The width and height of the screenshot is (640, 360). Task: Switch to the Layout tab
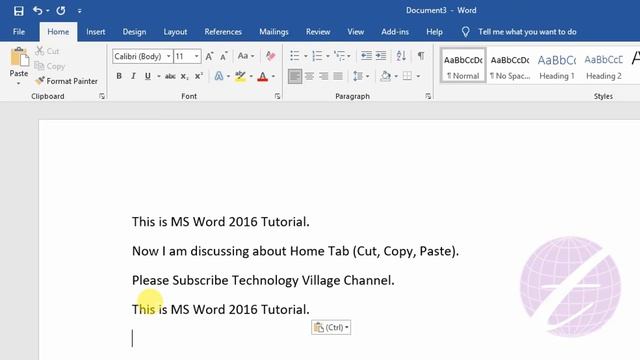[175, 32]
